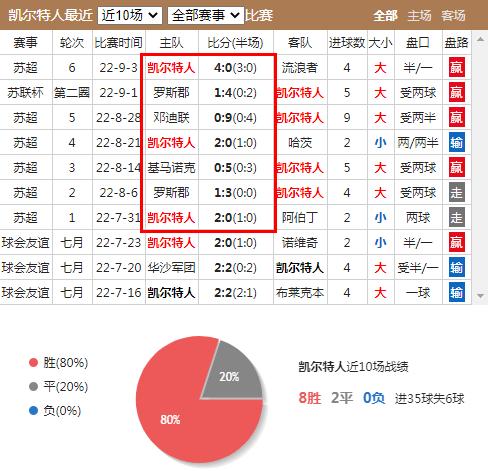This screenshot has width=488, height=471.
Task: Click the scrollbar down arrow
Action: pyautogui.click(x=480, y=295)
